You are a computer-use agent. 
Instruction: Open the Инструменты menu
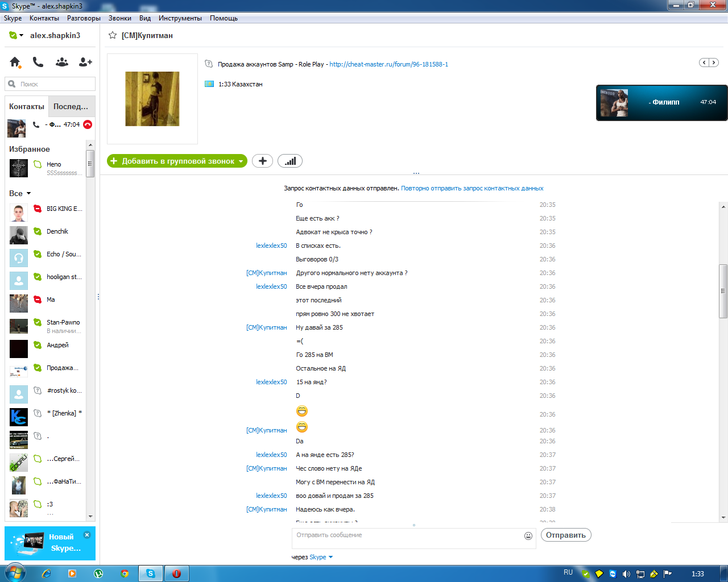pyautogui.click(x=180, y=18)
